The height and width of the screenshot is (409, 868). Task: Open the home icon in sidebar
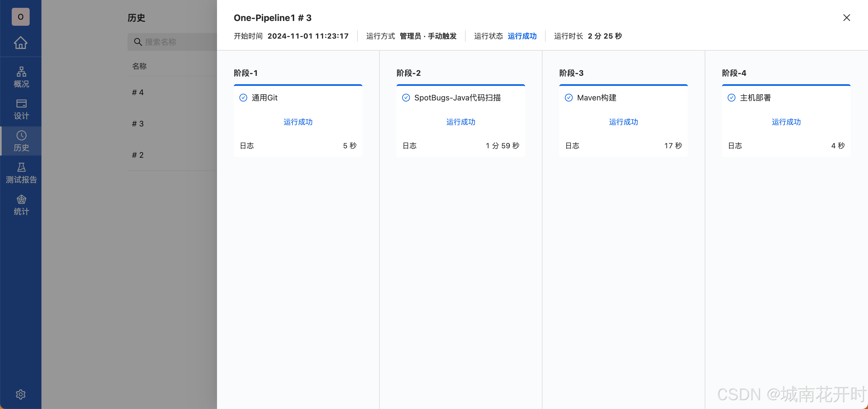click(21, 43)
